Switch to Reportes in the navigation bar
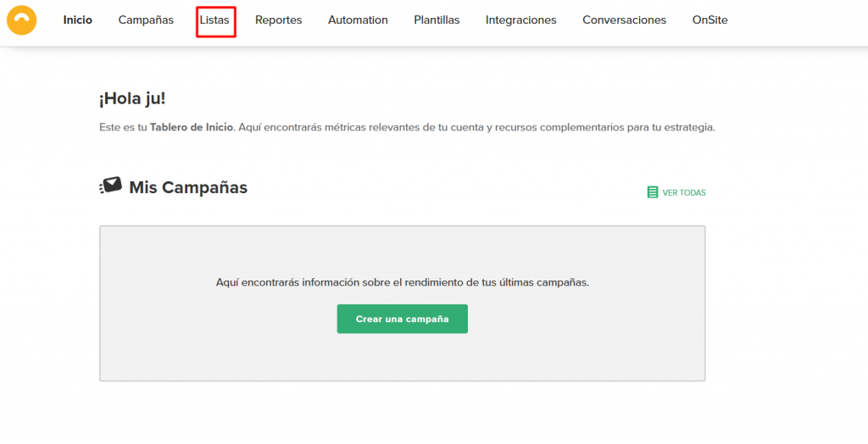 click(278, 20)
